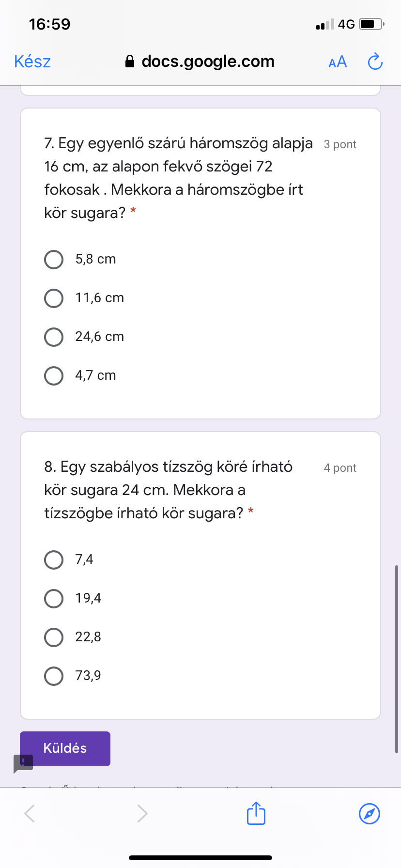Pick the 22,8 radio button
401x868 pixels.
[54, 637]
